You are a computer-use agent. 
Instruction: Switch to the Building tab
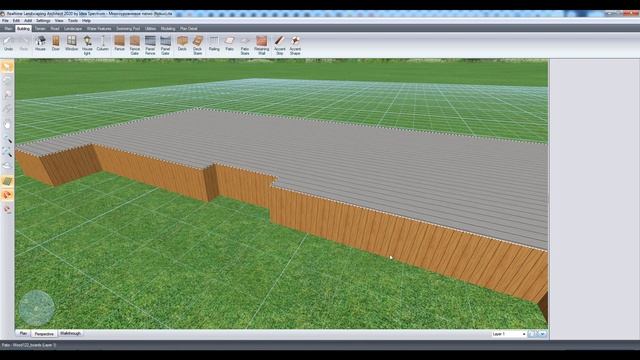tap(23, 29)
